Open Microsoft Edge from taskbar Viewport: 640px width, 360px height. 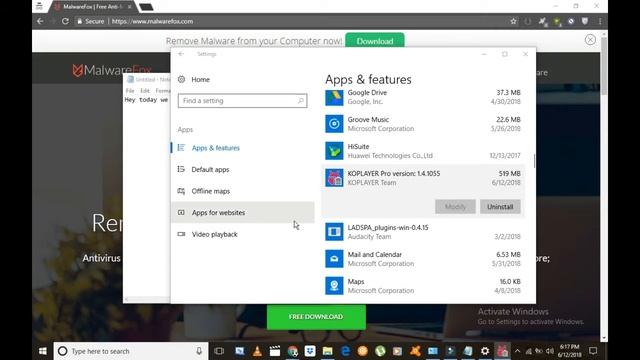(x=345, y=351)
